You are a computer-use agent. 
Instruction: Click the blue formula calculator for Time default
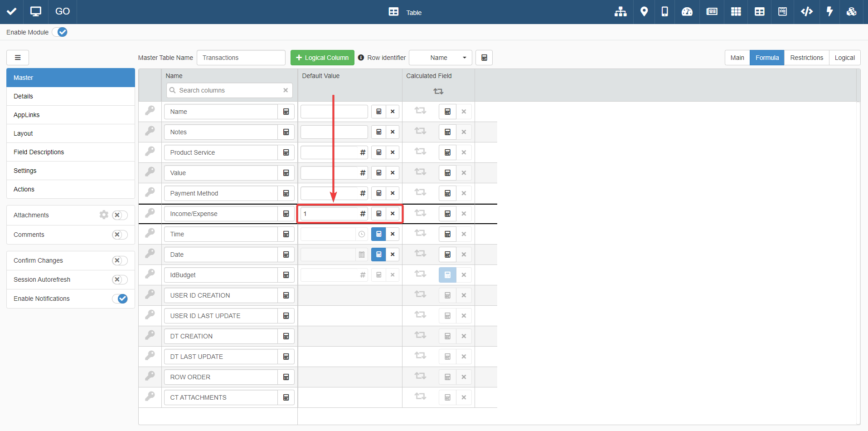[x=378, y=234]
